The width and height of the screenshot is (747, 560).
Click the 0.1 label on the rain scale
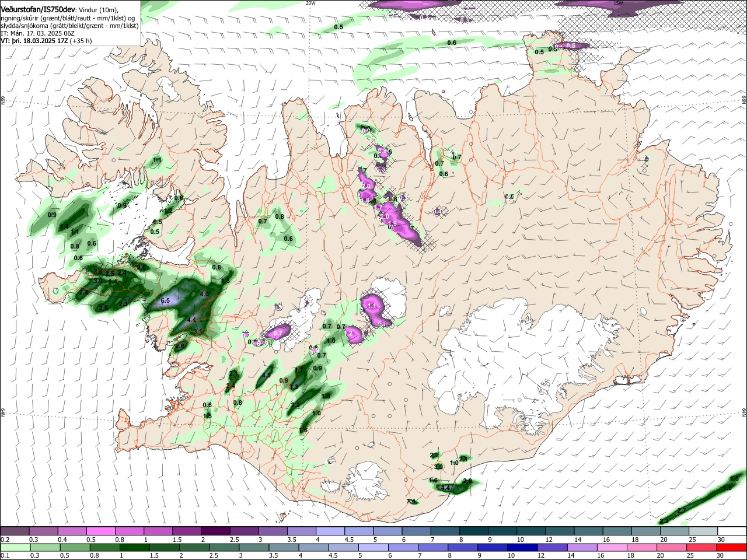pyautogui.click(x=5, y=556)
